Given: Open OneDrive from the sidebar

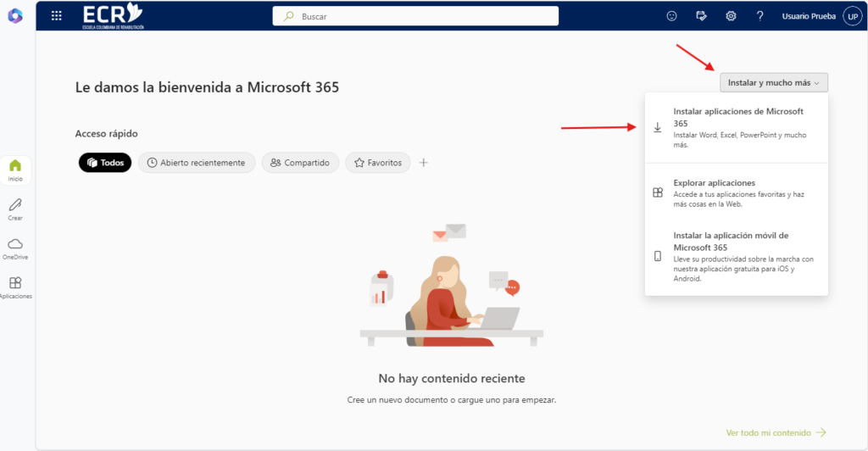Looking at the screenshot, I should (15, 248).
